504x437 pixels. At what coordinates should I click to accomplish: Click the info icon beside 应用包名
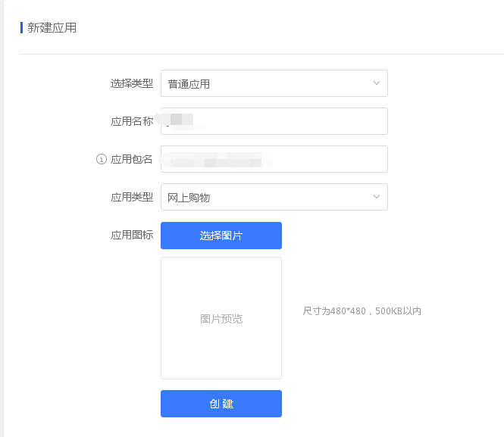point(102,159)
